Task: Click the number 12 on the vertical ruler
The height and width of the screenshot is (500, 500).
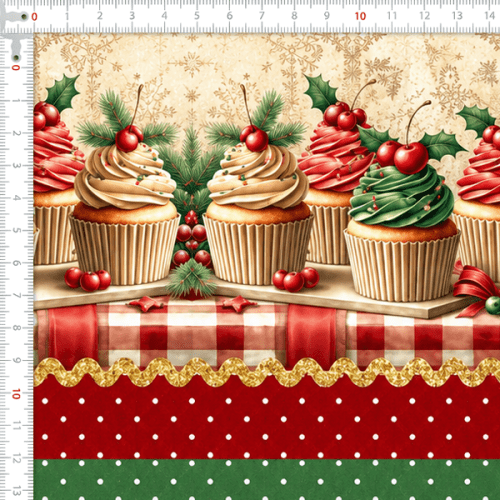Action: pyautogui.click(x=16, y=459)
